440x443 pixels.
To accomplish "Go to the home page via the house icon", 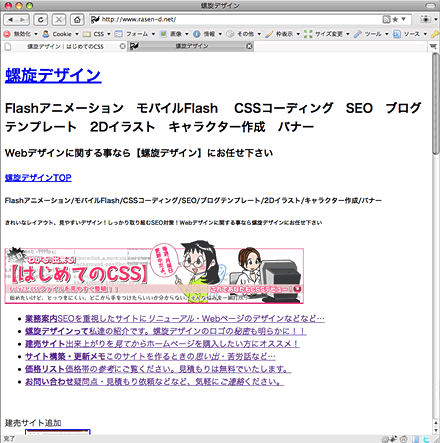I will (77, 20).
